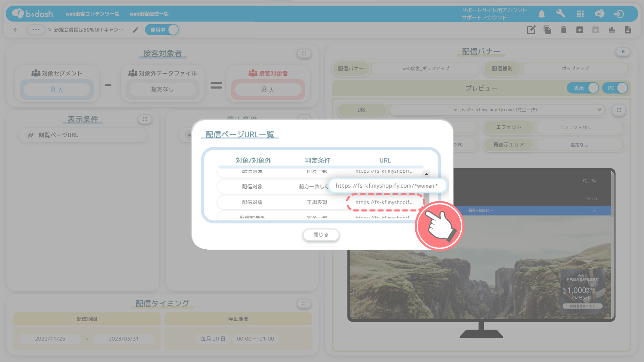Click the copy duplicate toolbar icon
The height and width of the screenshot is (362, 644).
(x=548, y=30)
